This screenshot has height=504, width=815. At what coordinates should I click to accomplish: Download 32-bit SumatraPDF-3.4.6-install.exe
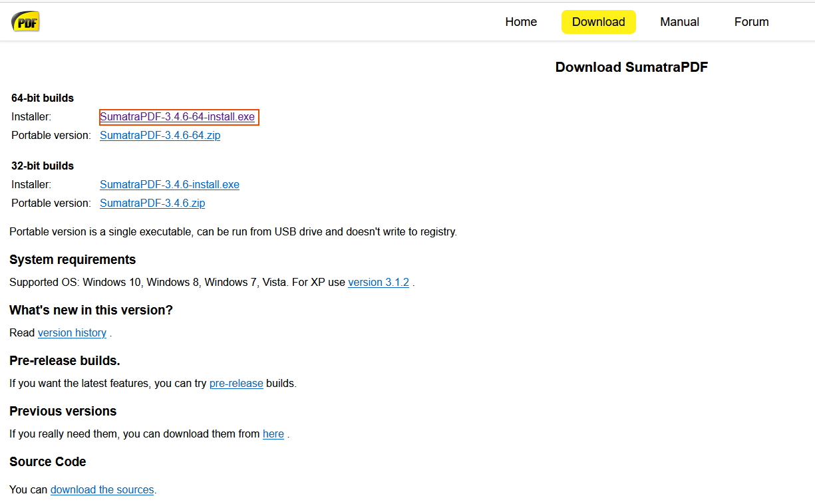(170, 185)
